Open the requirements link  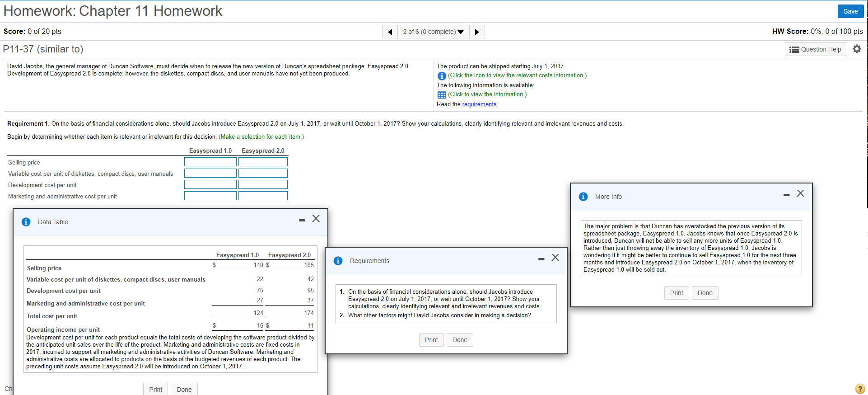[x=479, y=104]
